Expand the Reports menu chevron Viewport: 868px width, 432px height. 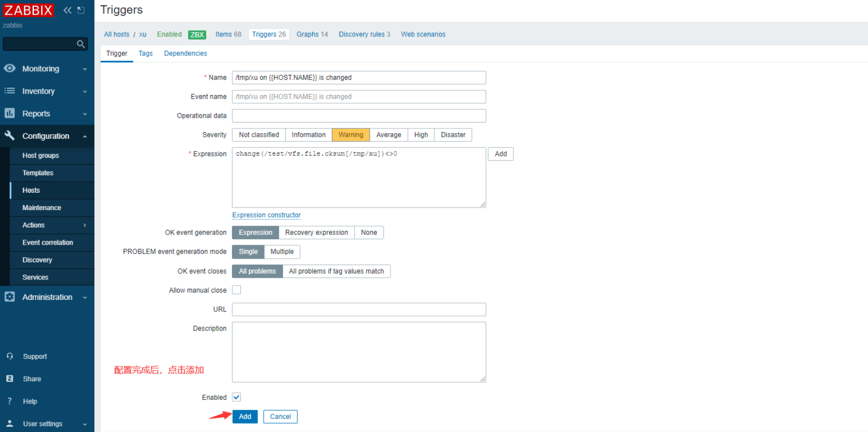[85, 114]
